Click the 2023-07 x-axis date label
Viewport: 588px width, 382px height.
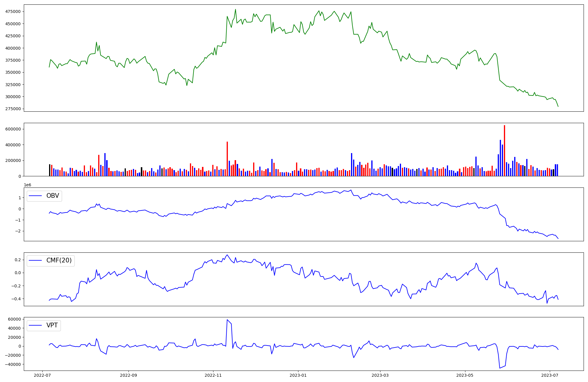coord(550,375)
